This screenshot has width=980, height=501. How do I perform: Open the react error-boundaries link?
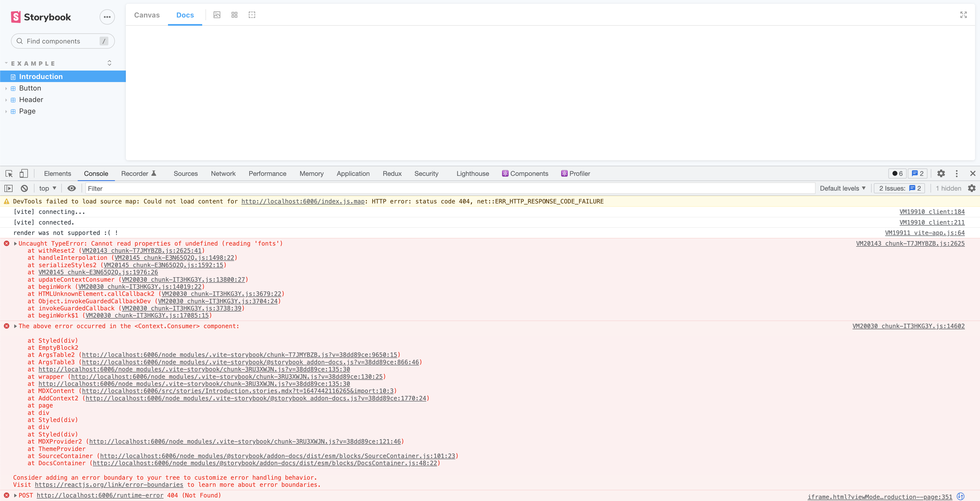tap(109, 485)
